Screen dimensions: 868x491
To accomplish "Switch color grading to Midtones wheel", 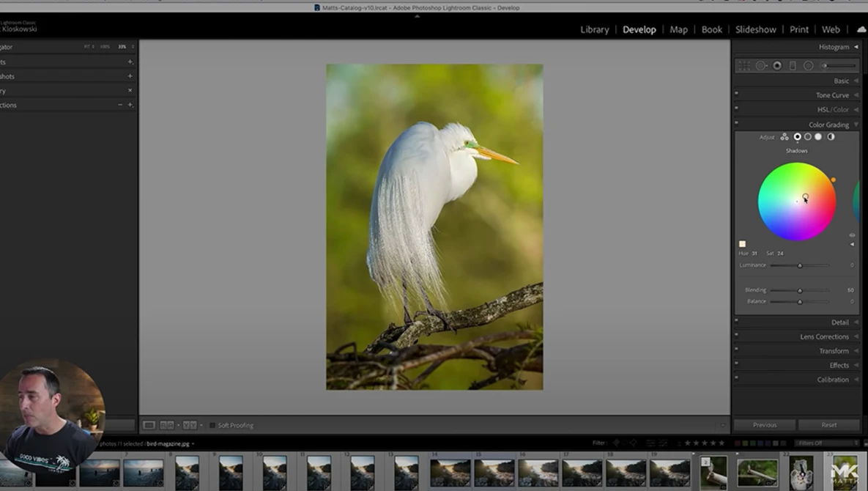I will click(808, 137).
